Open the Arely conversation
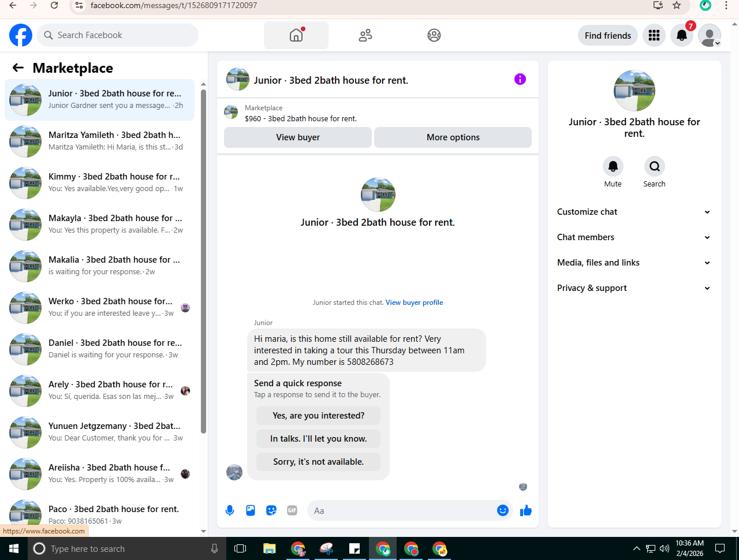 [x=99, y=391]
